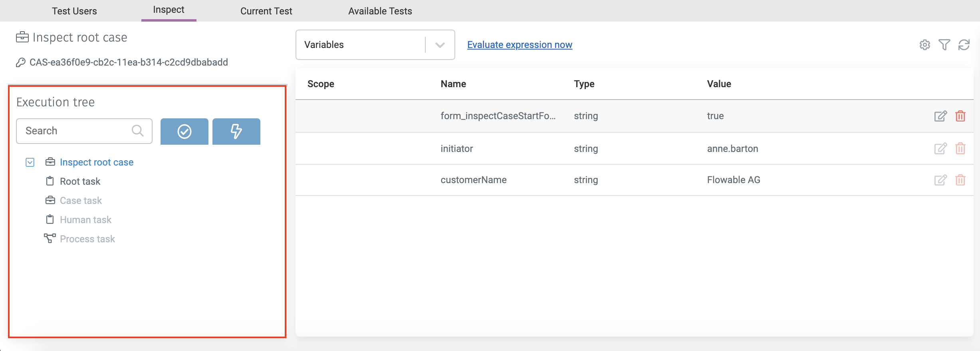Viewport: 980px width, 351px height.
Task: Switch to the Current Test tab
Action: pos(266,11)
